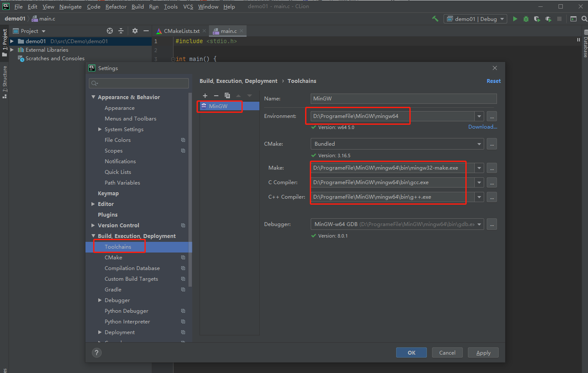This screenshot has width=588, height=373.
Task: Close the Settings dialog with X
Action: tap(495, 68)
